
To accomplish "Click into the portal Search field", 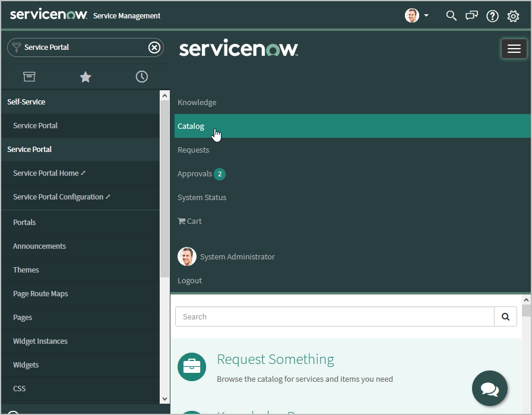I will coord(334,316).
